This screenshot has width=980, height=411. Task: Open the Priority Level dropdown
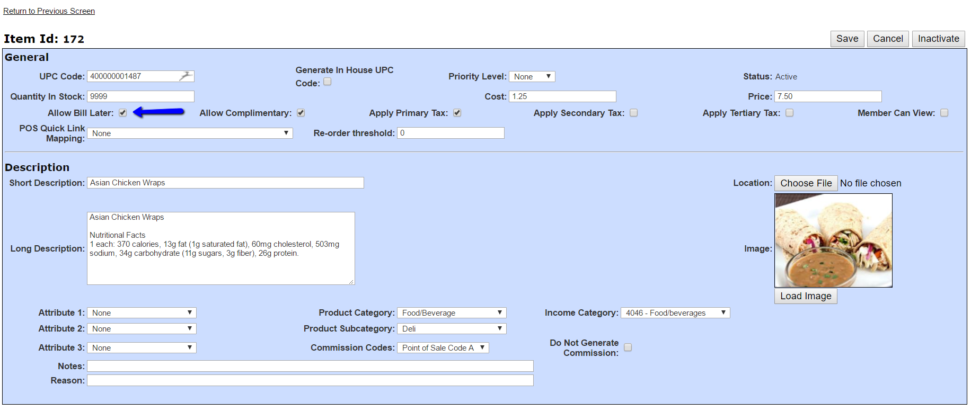point(532,76)
